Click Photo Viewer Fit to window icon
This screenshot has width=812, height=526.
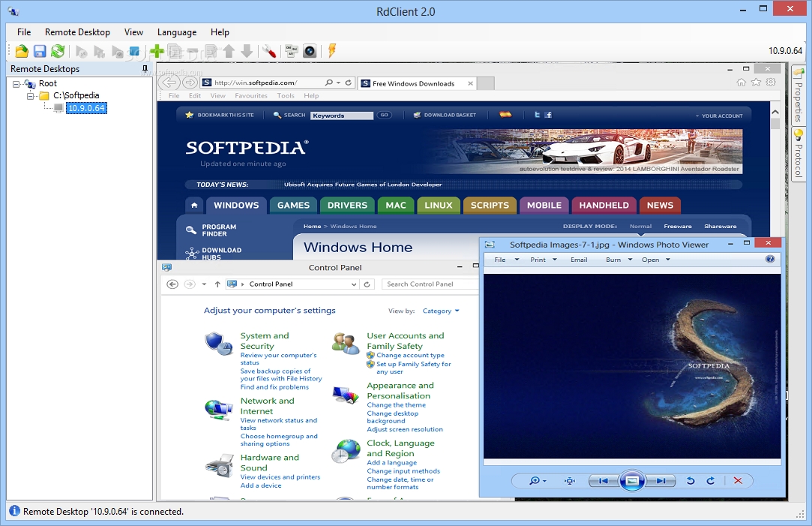point(570,481)
